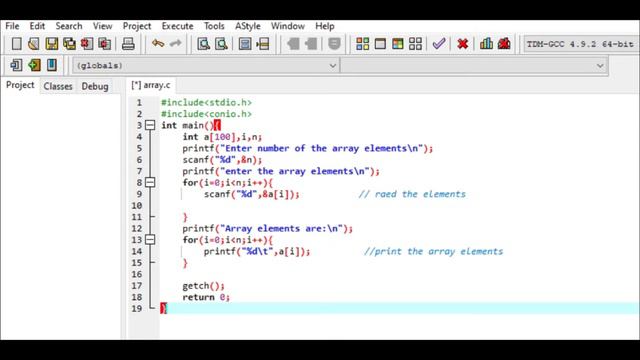The image size is (640, 360).
Task: Click the '//print the array elements' comment
Action: coord(433,251)
